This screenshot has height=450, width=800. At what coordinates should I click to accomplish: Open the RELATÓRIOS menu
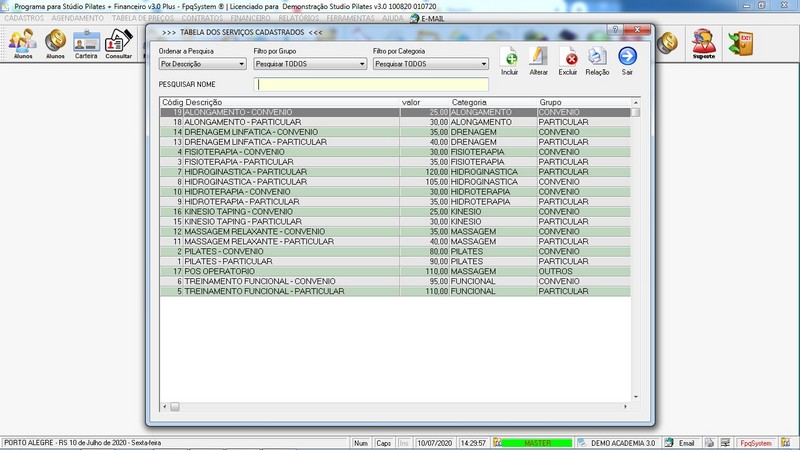pos(298,18)
